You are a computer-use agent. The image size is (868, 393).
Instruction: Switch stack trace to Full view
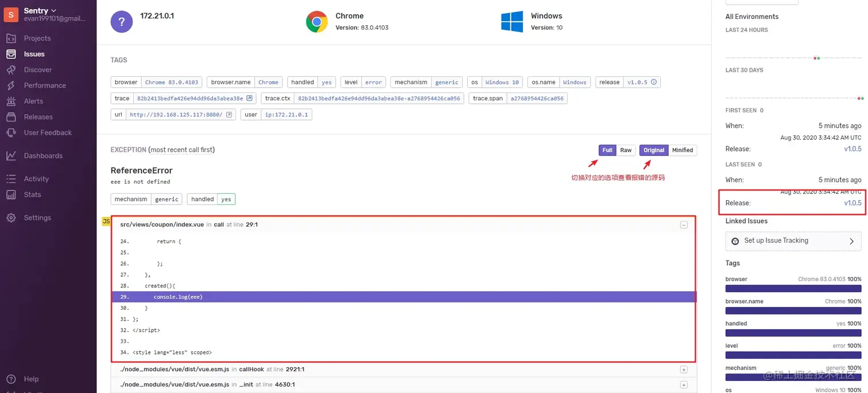607,150
